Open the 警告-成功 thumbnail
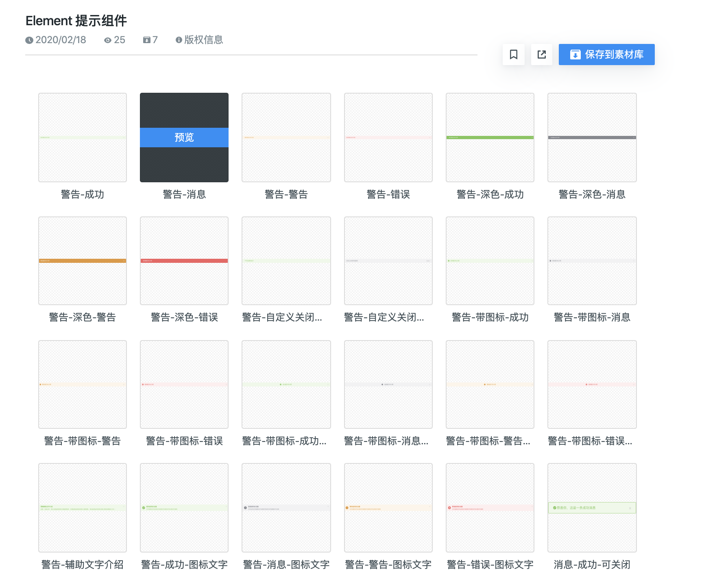 tap(83, 138)
